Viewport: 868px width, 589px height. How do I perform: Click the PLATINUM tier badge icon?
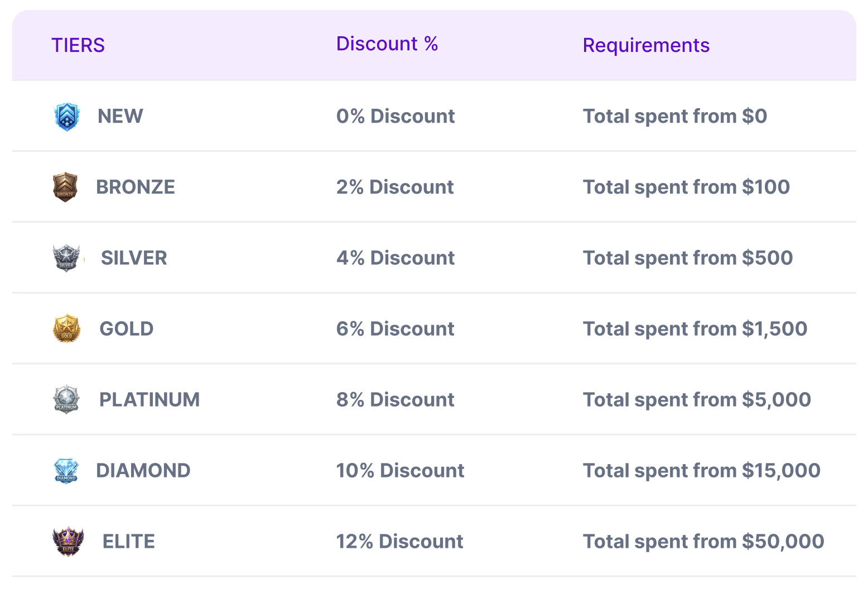66,399
